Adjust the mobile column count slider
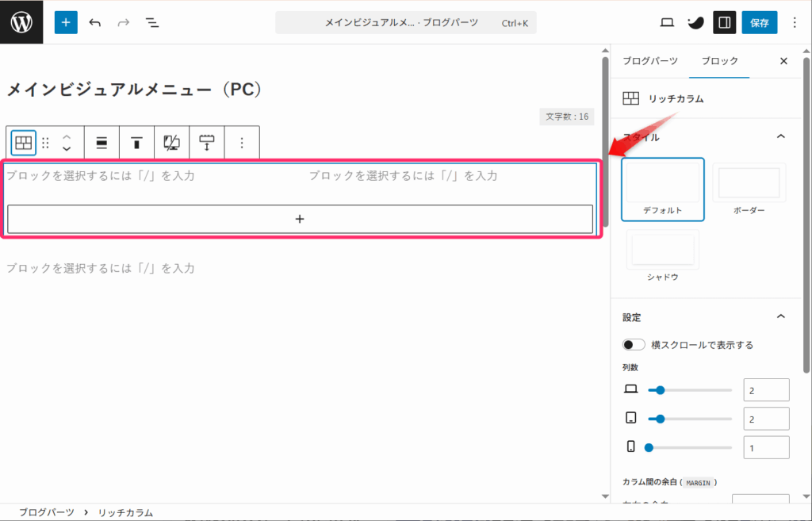The width and height of the screenshot is (812, 521). 690,447
